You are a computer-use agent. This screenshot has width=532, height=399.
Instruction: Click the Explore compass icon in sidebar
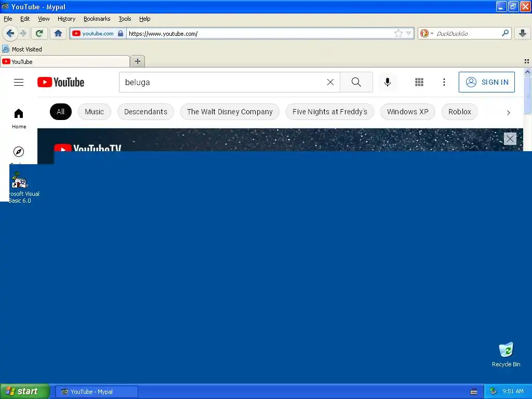coord(19,152)
